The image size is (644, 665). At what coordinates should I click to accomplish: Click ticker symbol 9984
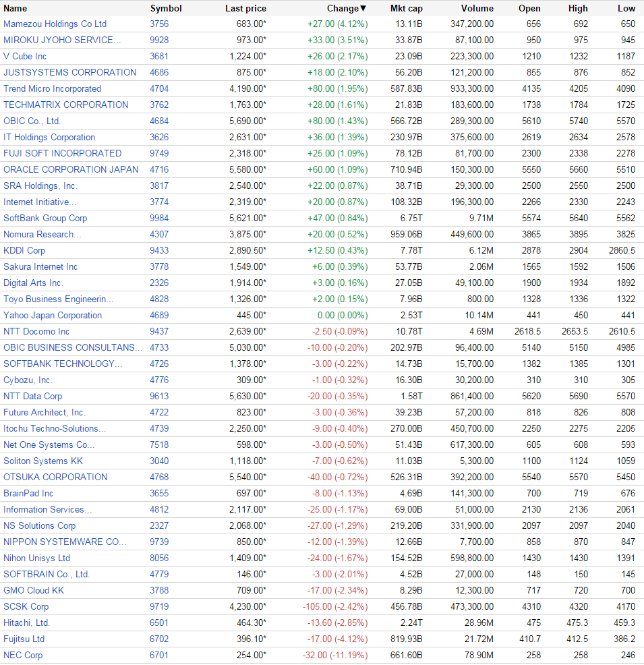click(x=159, y=219)
